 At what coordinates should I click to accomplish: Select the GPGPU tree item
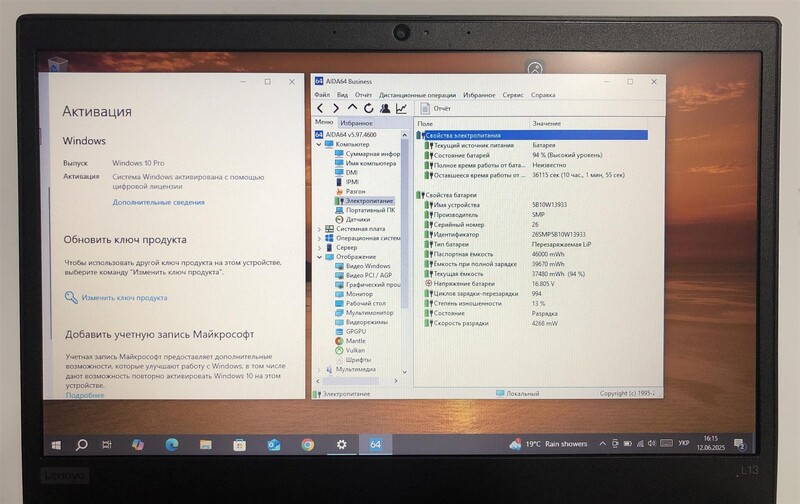click(x=351, y=332)
